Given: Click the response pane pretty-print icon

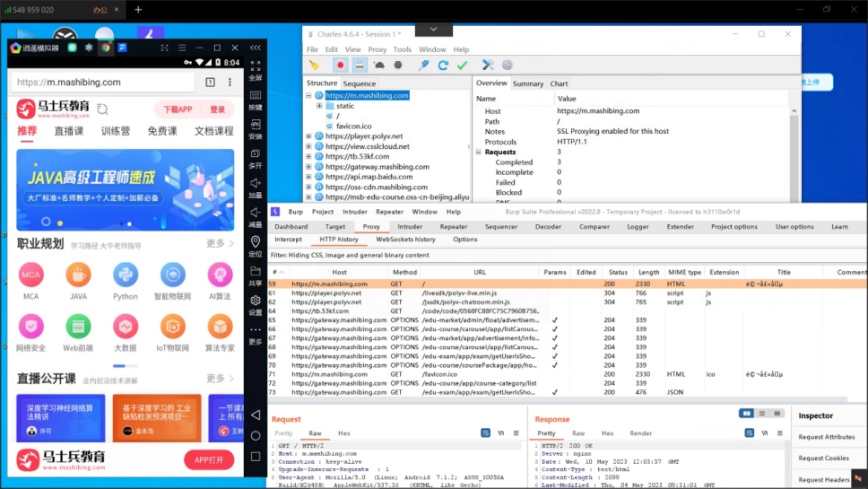Looking at the screenshot, I should click(749, 433).
